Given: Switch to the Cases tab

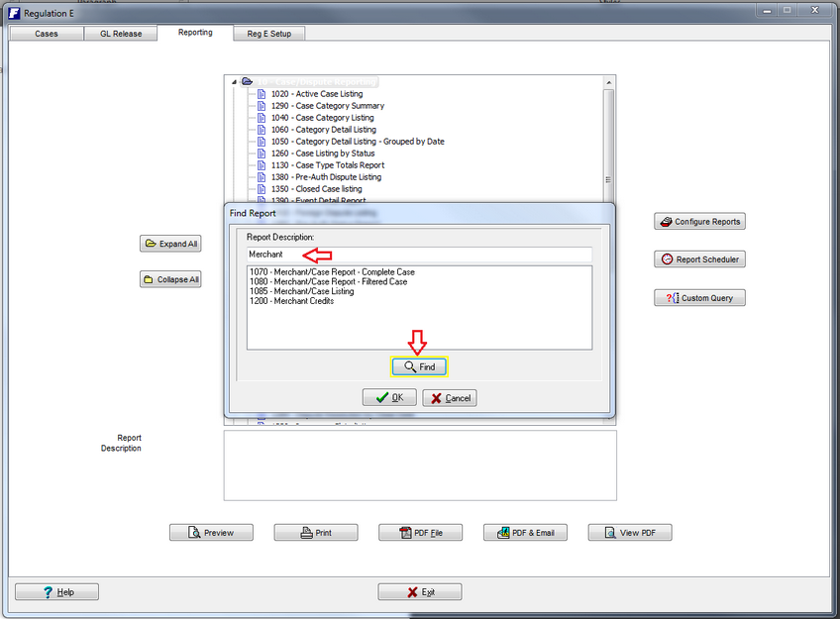Looking at the screenshot, I should point(46,34).
